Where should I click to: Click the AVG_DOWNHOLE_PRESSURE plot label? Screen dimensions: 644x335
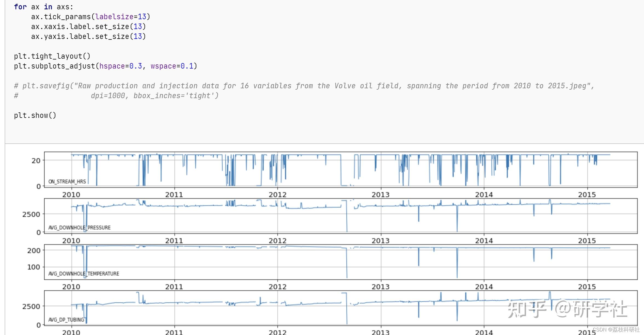79,228
